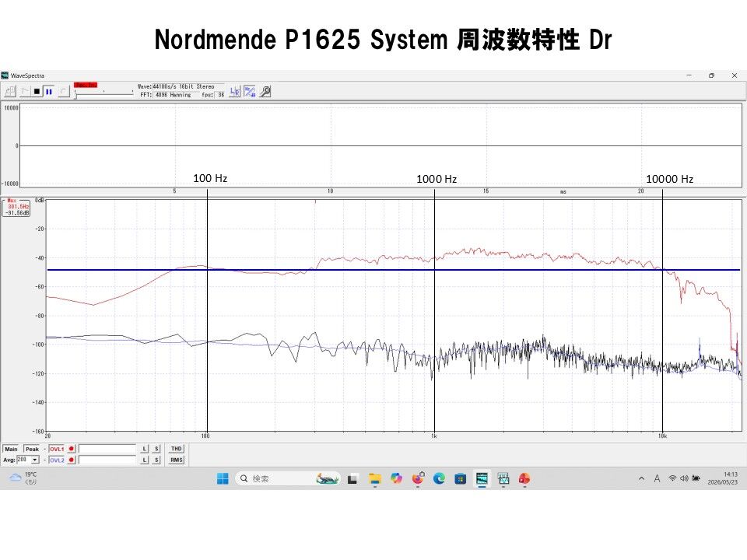Click the LR channel selection icon

[235, 91]
